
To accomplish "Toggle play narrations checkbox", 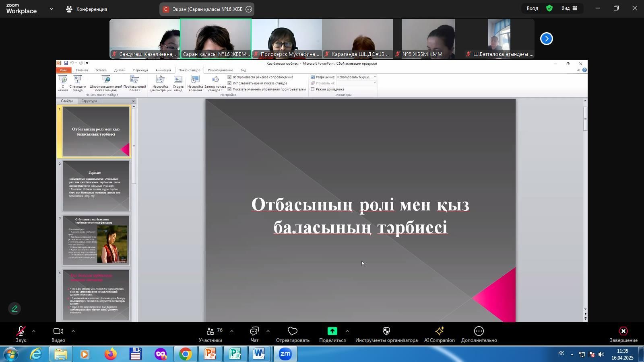I will pos(229,77).
